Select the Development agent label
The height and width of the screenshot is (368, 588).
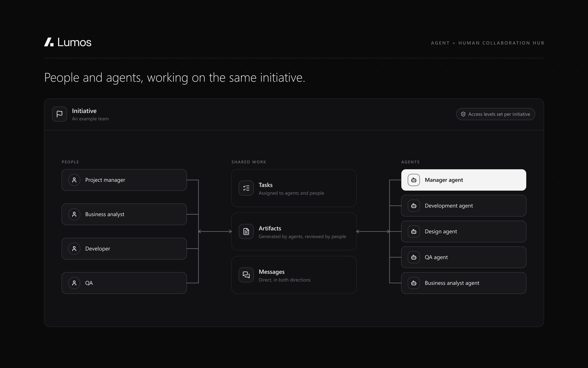(449, 206)
